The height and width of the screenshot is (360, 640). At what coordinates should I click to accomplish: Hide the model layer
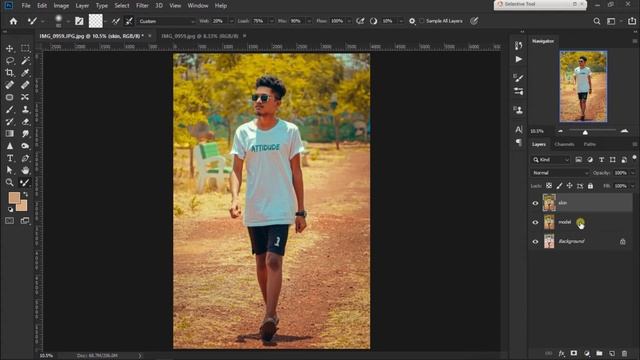pos(535,222)
